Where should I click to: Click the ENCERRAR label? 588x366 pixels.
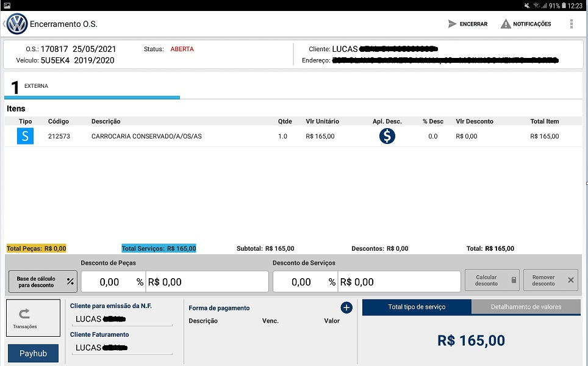point(473,24)
